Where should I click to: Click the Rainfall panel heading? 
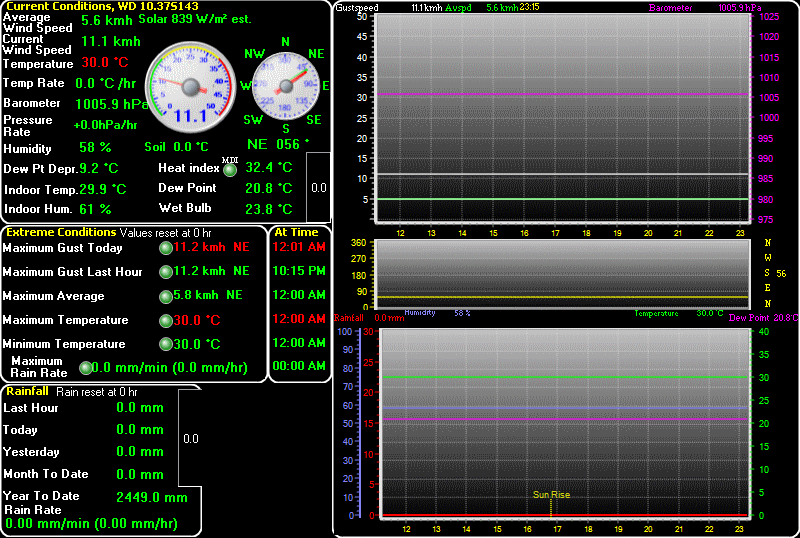[27, 391]
